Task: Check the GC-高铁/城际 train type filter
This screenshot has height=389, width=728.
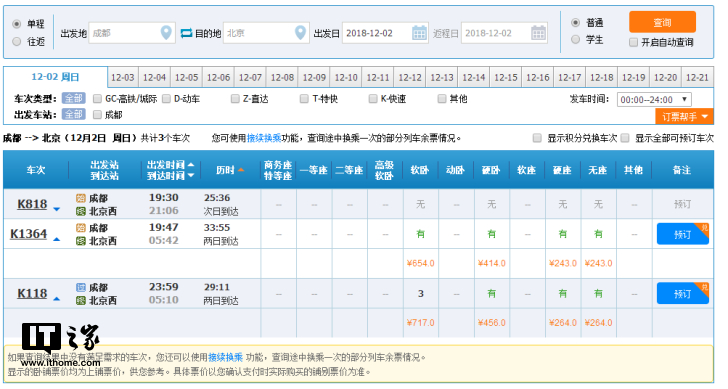Action: coord(97,98)
